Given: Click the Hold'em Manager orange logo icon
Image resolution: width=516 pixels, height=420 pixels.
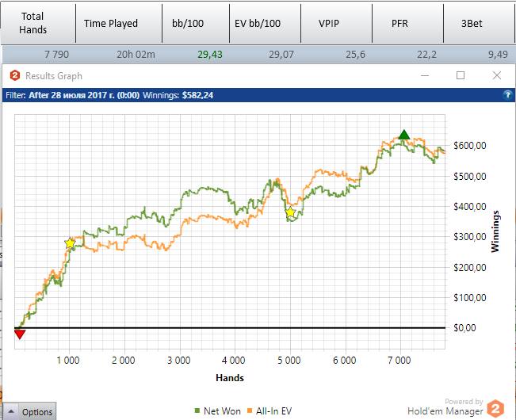Looking at the screenshot, I should [x=495, y=408].
